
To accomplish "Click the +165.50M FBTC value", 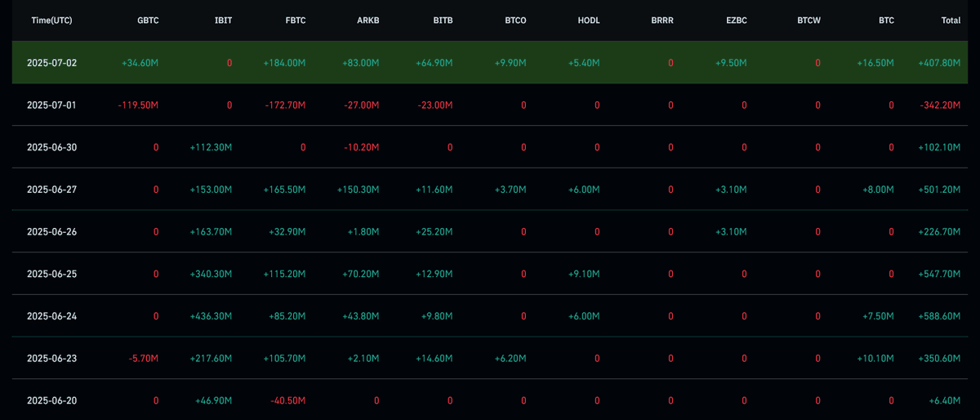I will tap(284, 190).
